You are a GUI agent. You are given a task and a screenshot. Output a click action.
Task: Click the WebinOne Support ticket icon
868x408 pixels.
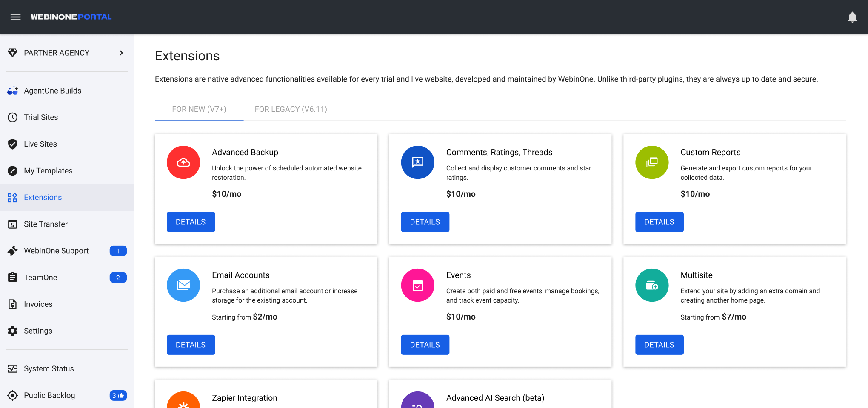(x=13, y=251)
